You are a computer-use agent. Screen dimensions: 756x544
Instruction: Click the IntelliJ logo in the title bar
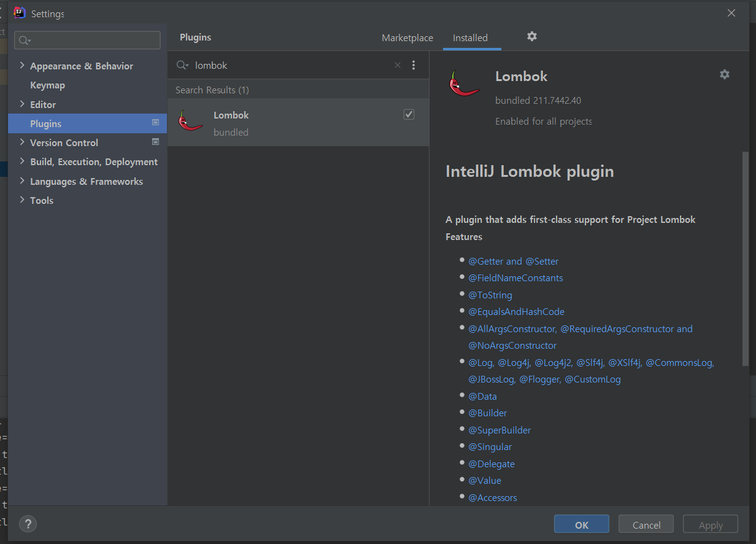(x=20, y=13)
